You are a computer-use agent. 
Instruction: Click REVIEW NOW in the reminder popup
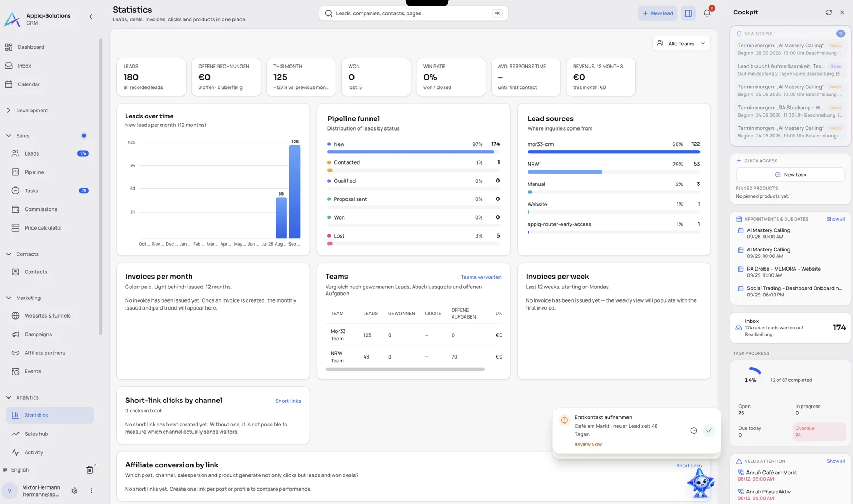point(588,445)
